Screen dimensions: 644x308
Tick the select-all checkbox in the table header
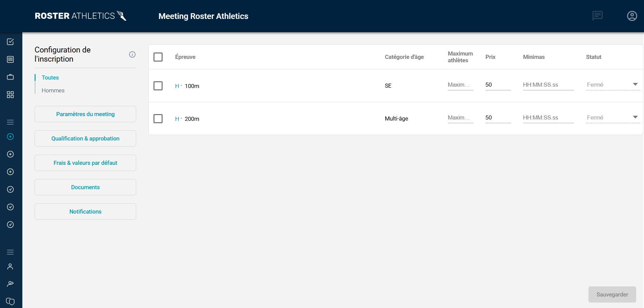(158, 57)
